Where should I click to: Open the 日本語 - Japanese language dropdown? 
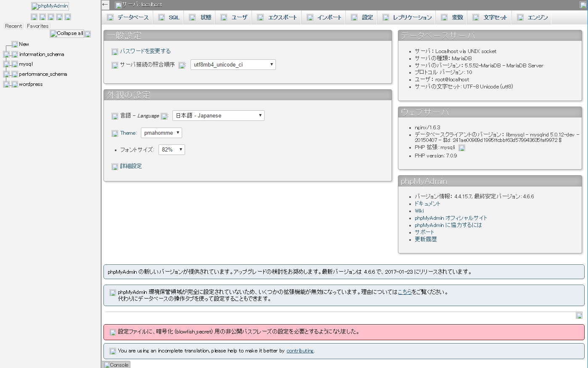[218, 116]
